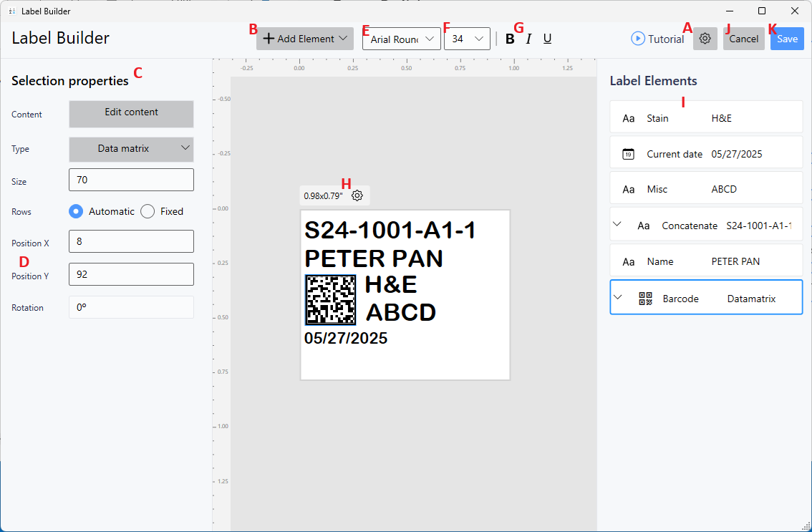812x532 pixels.
Task: Select the Automatic rows option
Action: (76, 211)
